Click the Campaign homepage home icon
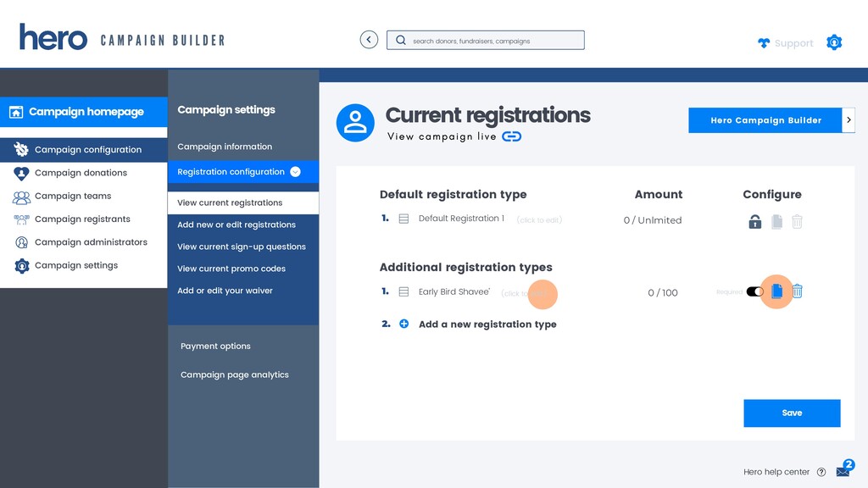The width and height of the screenshot is (868, 488). (16, 113)
